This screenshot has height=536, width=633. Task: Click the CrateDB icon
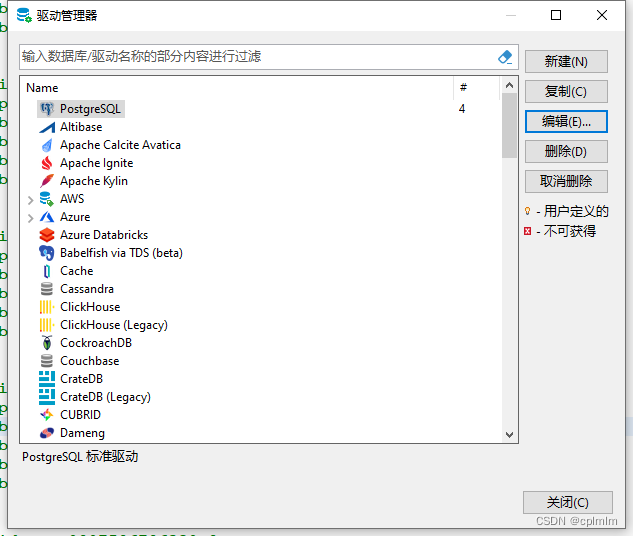point(47,379)
